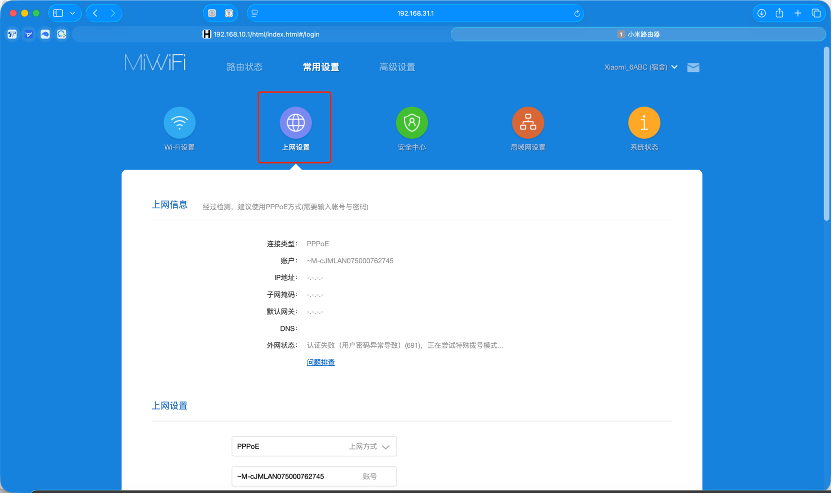Viewport: 832px width, 494px height.
Task: Click the mail envelope icon in the MiWiFi header
Action: tap(693, 67)
